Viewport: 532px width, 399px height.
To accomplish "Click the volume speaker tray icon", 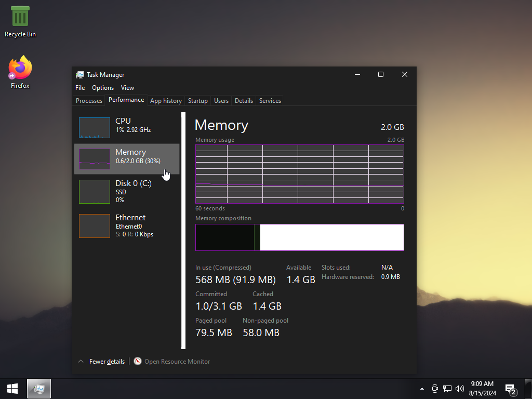I will coord(459,389).
